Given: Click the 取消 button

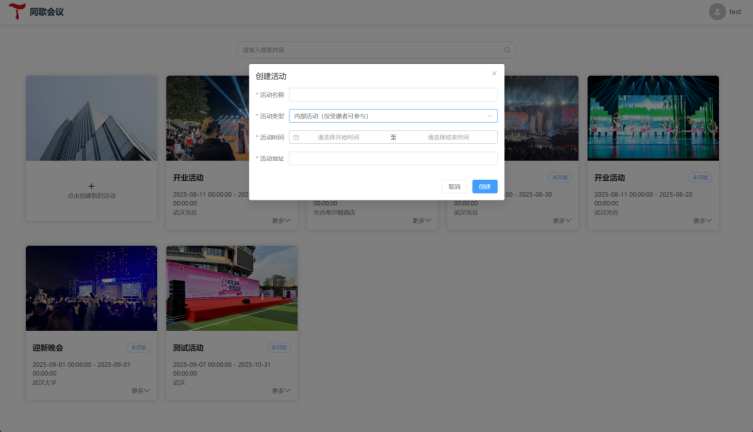Looking at the screenshot, I should pos(454,187).
